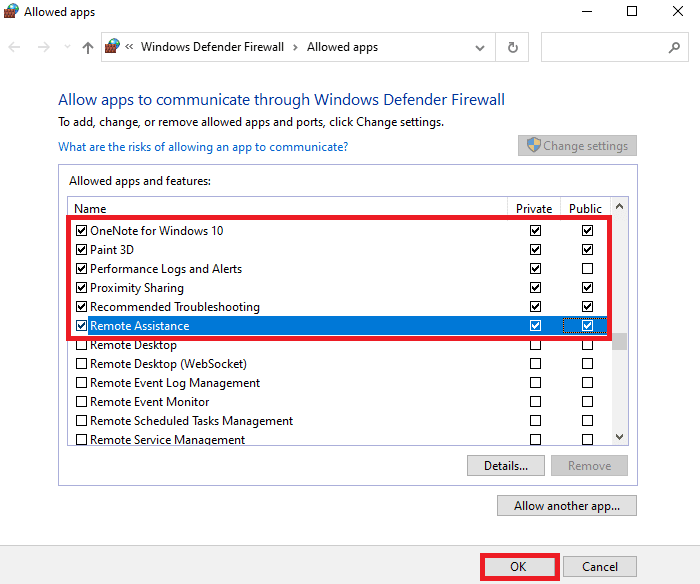Uncheck Recommended Troubleshooting app checkbox
Screen dimensions: 700x584
tap(81, 307)
